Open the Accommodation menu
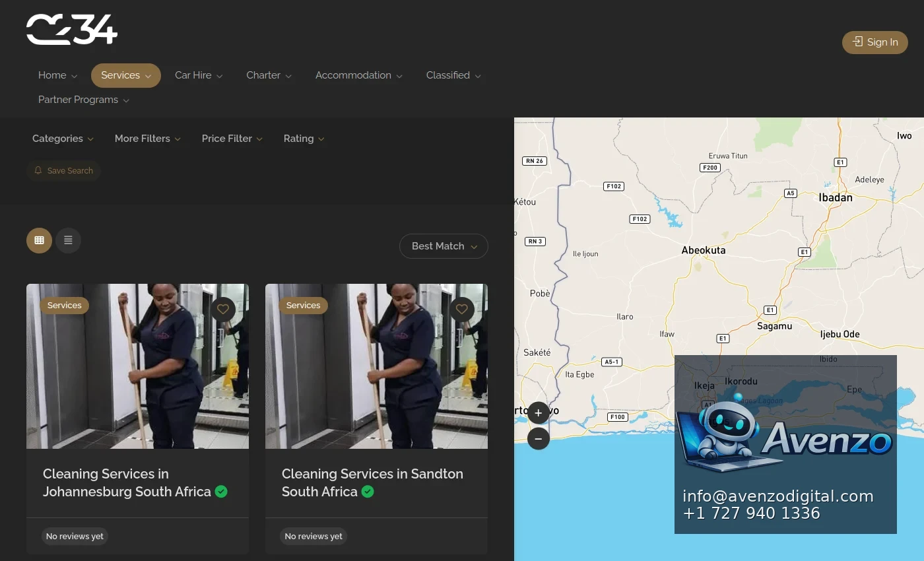924x561 pixels. click(358, 75)
